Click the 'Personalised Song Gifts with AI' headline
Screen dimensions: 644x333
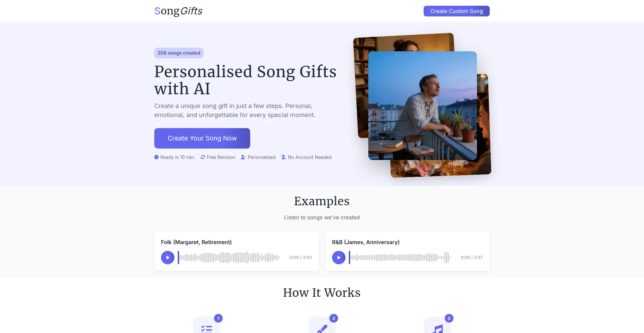245,80
